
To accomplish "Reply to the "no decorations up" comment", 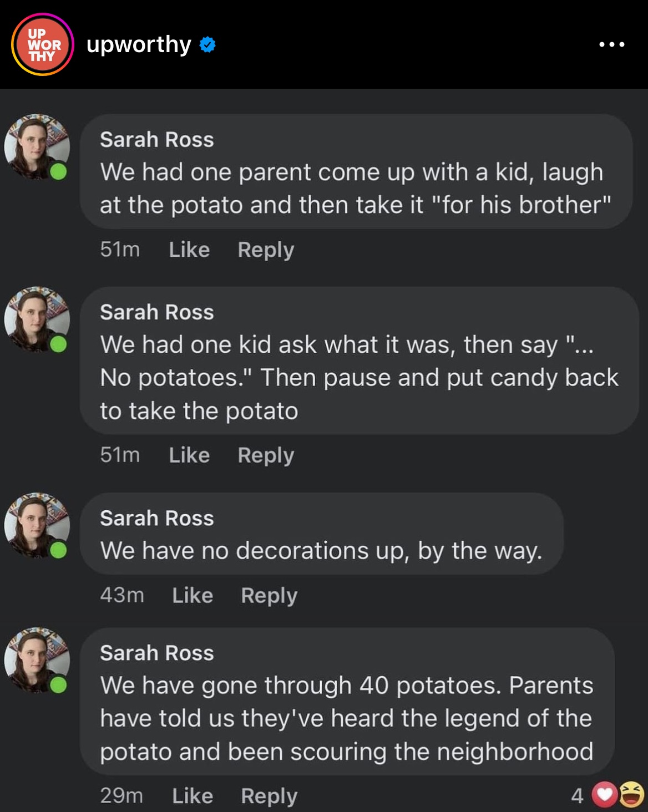I will click(x=269, y=595).
